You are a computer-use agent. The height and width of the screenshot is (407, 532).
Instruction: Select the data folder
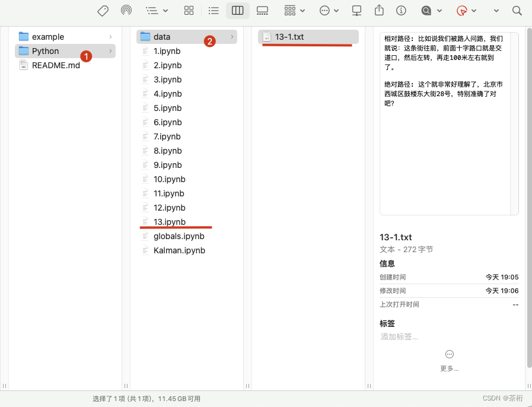(x=187, y=37)
